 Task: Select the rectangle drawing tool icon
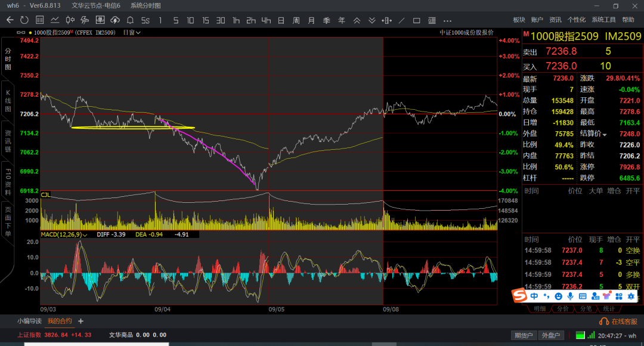point(416,20)
